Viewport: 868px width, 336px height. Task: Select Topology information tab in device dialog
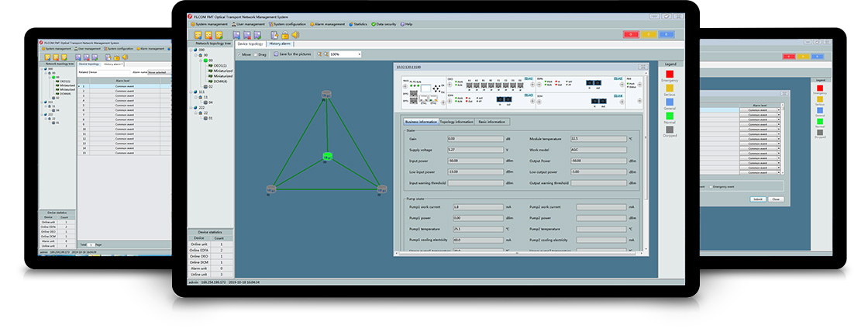(456, 122)
